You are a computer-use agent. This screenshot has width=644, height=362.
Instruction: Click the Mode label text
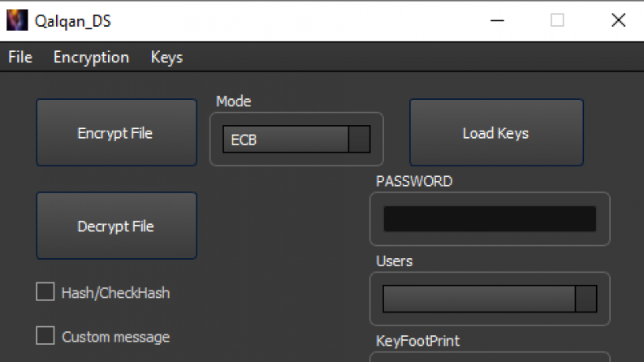click(233, 101)
